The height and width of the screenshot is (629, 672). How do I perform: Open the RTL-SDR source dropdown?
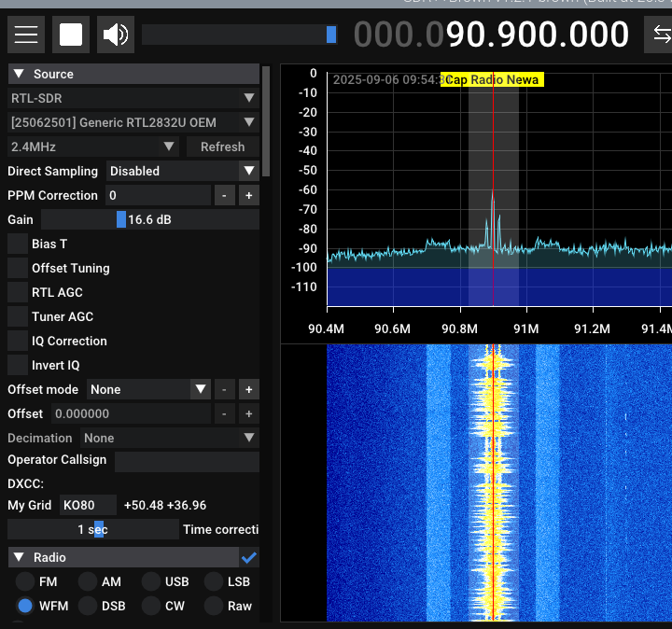(x=133, y=98)
